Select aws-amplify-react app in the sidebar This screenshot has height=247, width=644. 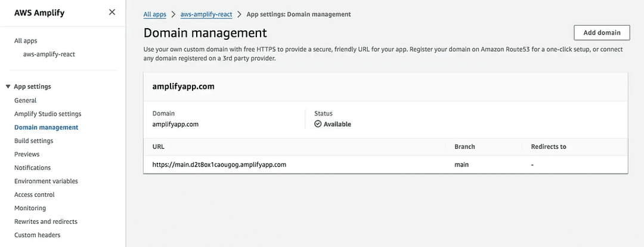(x=49, y=54)
